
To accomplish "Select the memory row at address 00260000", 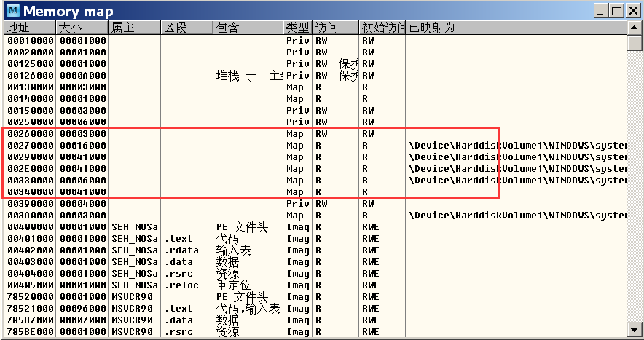I will (x=31, y=134).
